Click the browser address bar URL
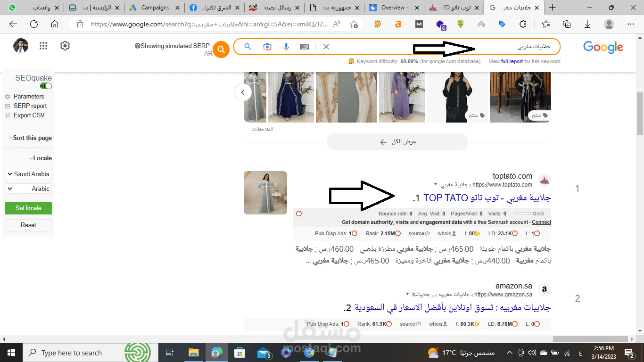This screenshot has width=644, height=362. [x=209, y=24]
